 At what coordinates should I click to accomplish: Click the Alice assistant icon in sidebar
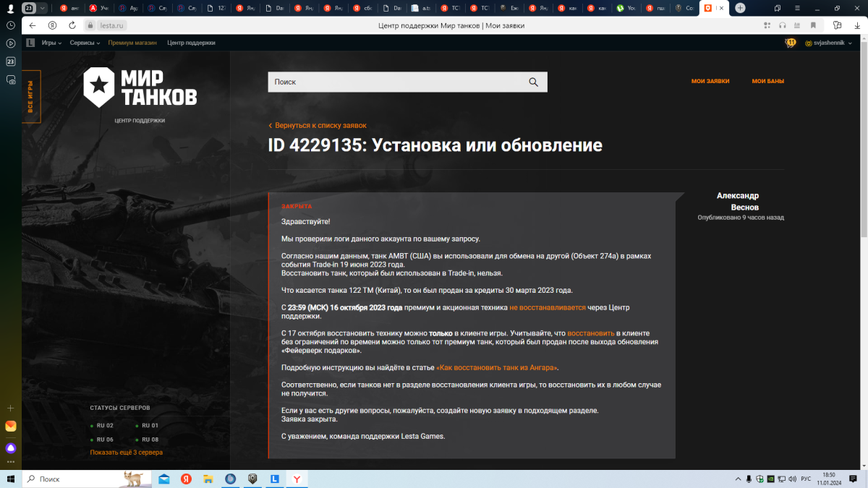(x=11, y=448)
